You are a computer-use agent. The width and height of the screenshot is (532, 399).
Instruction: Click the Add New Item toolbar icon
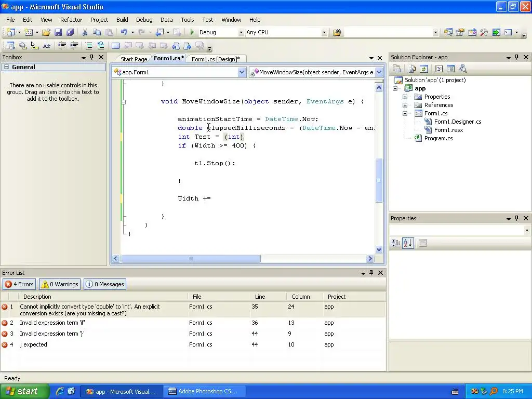click(x=29, y=32)
